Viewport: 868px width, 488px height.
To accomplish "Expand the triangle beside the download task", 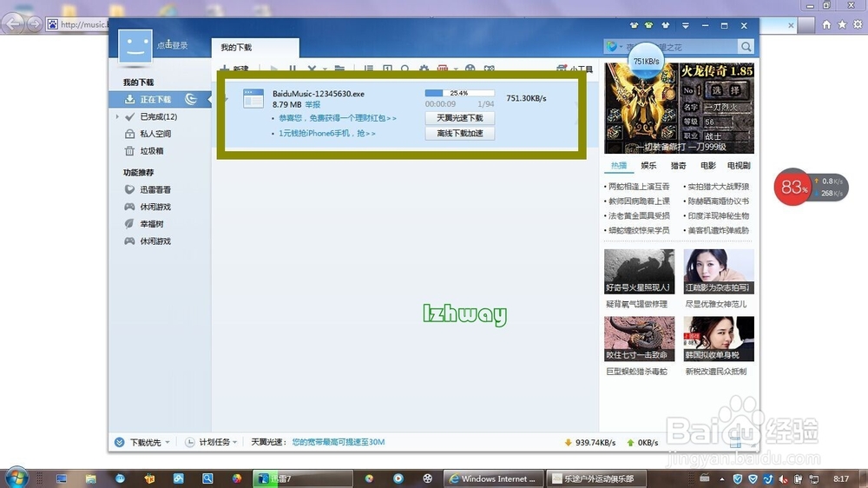I will tap(226, 100).
